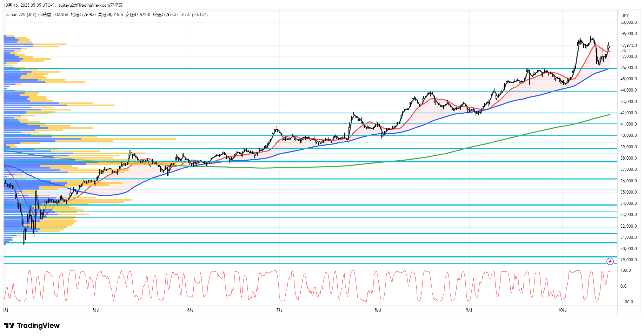
Task: Click the 40,000.0 price scale label
Action: (628, 135)
